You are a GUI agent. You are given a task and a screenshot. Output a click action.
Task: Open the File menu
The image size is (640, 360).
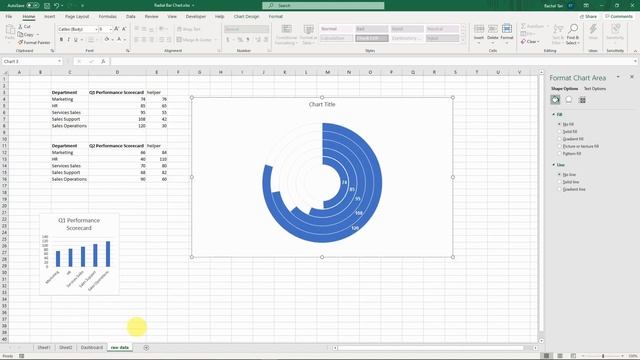(9, 17)
